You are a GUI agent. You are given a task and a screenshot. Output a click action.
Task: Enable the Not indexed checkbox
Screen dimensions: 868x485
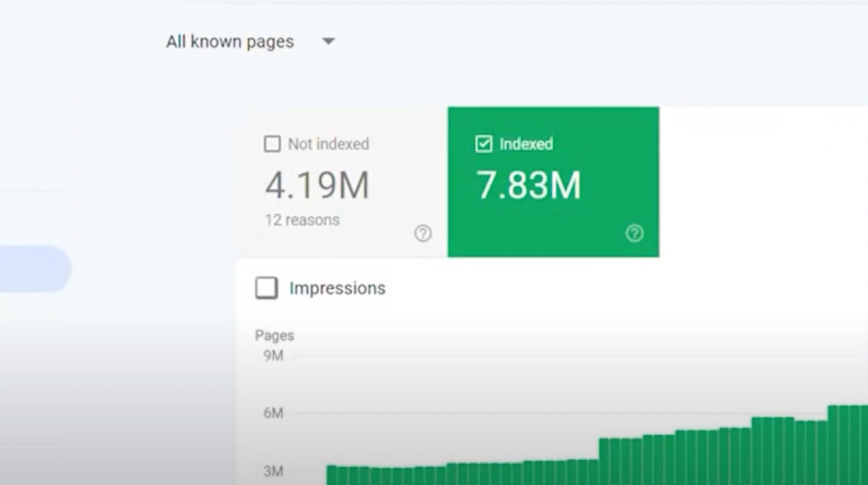[272, 144]
